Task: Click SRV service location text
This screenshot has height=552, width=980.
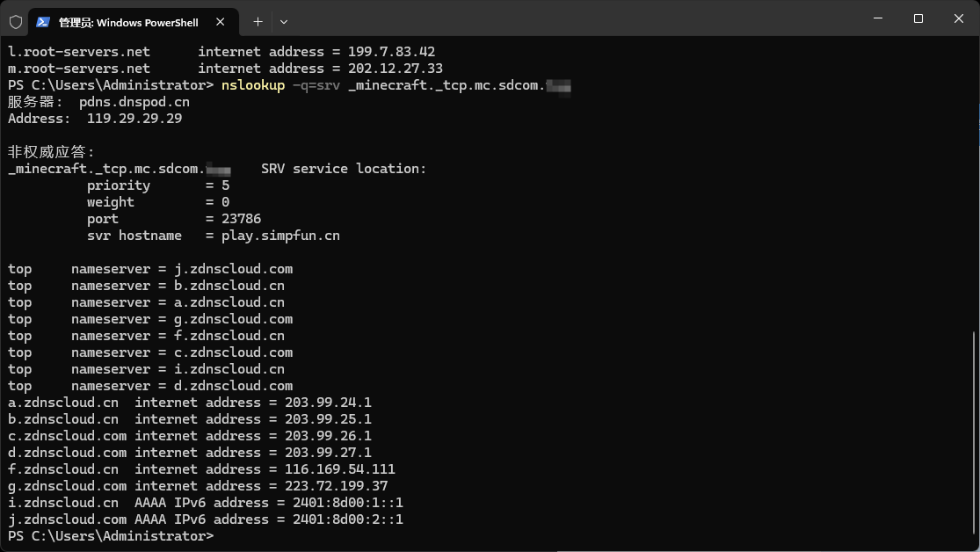Action: pos(344,169)
